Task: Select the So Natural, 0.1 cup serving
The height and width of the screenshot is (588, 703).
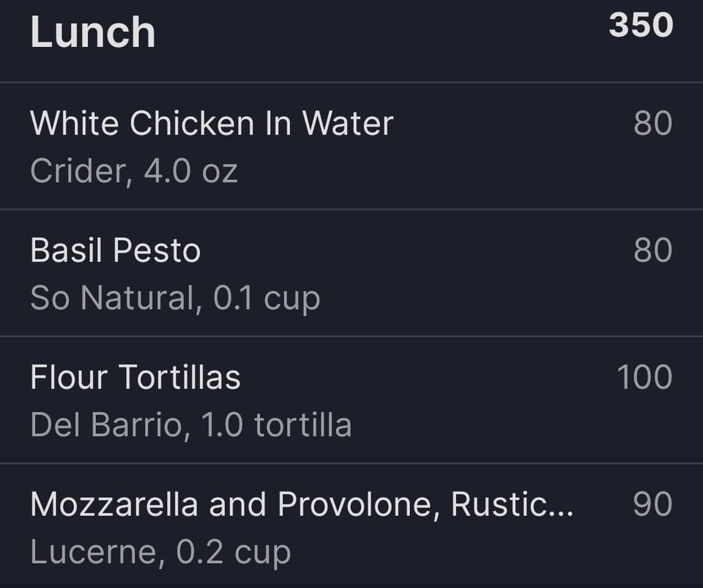Action: (175, 299)
